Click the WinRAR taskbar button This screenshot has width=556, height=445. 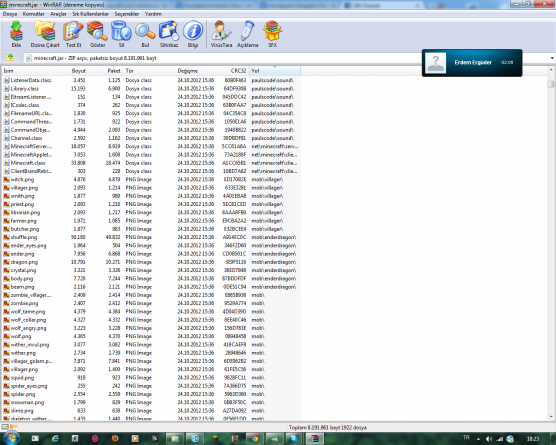point(315,439)
